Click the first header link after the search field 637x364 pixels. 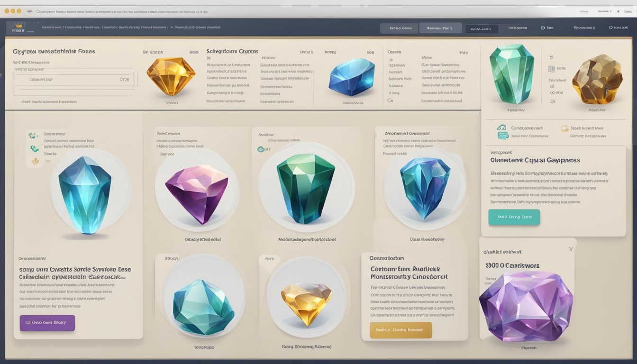(x=518, y=27)
